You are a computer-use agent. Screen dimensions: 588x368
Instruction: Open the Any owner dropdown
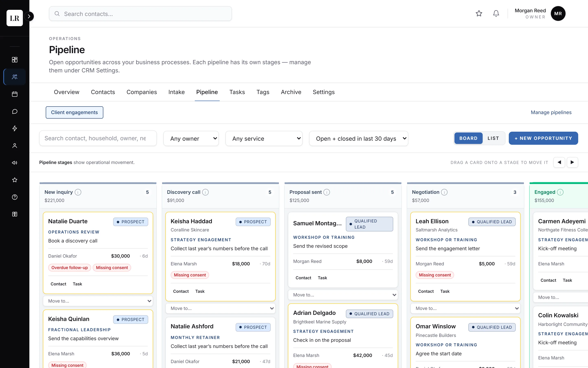pyautogui.click(x=191, y=138)
